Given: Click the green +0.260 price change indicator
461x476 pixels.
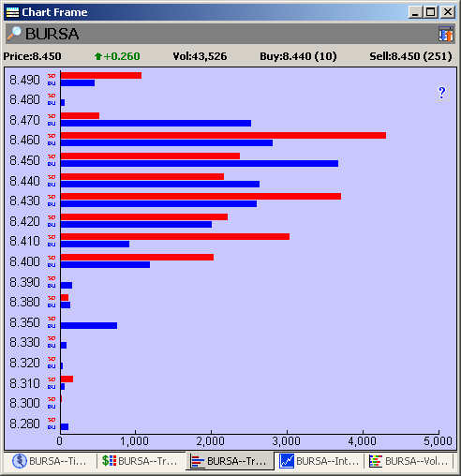Looking at the screenshot, I should coord(117,56).
